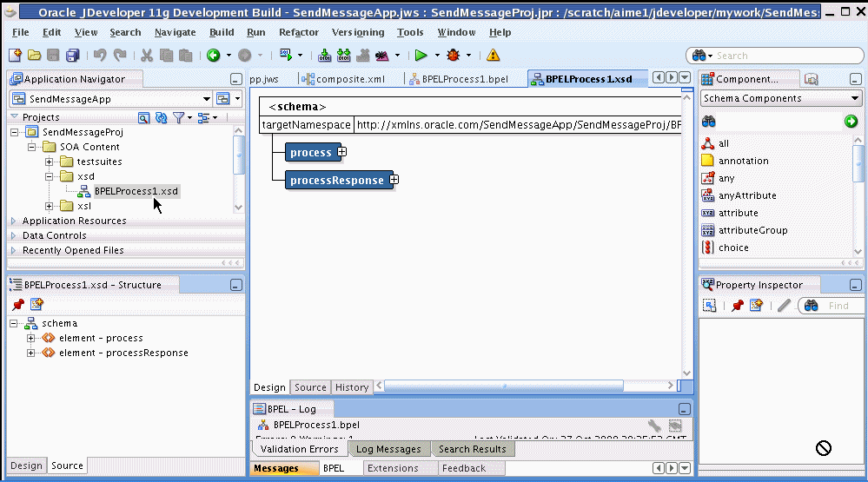Click the Ant build toolbar icon
The width and height of the screenshot is (868, 482).
click(382, 55)
